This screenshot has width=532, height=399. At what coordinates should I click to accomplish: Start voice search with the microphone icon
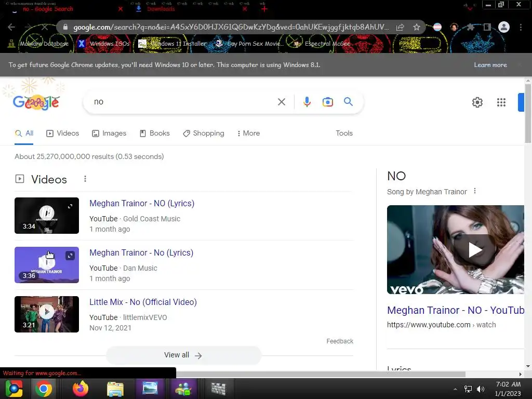tap(307, 102)
